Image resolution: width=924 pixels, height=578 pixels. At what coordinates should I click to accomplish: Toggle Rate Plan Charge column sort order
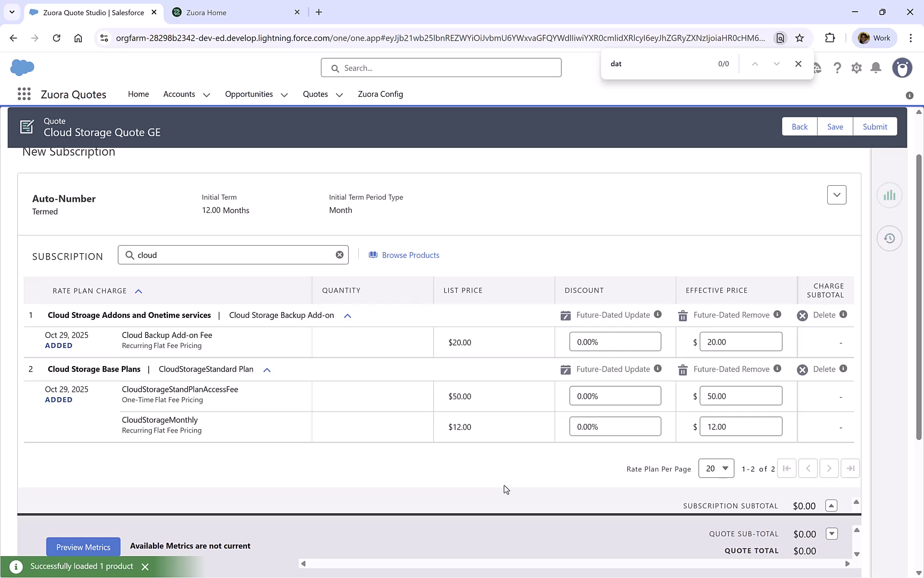click(x=138, y=291)
